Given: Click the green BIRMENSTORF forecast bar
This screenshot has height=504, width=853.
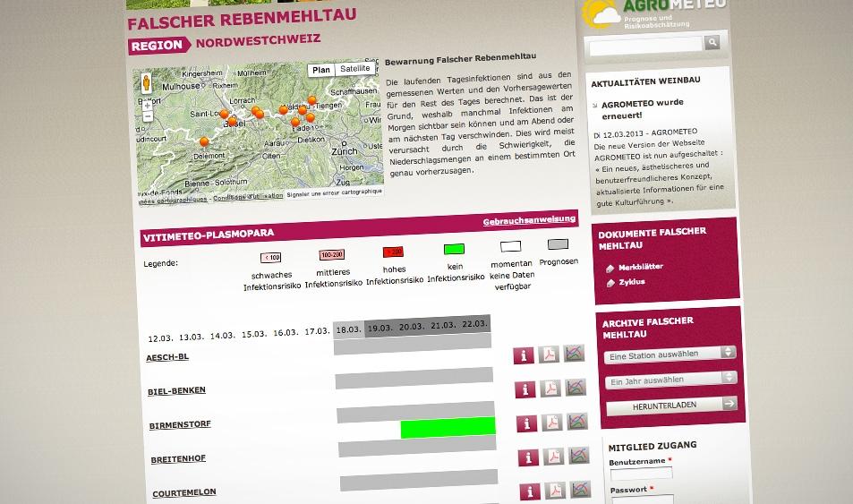Looking at the screenshot, I should point(448,427).
